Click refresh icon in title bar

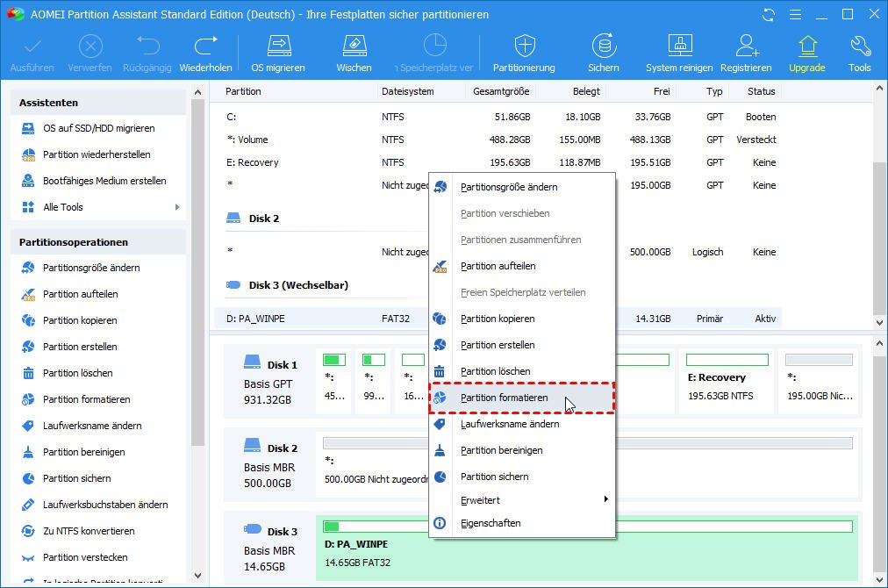coord(769,15)
